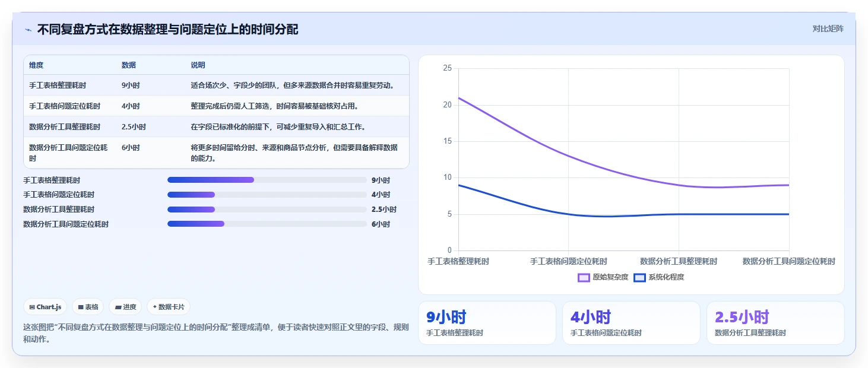The width and height of the screenshot is (868, 368).
Task: Click the 数据分析工具问题定位耗时 x-axis label
Action: click(x=789, y=261)
